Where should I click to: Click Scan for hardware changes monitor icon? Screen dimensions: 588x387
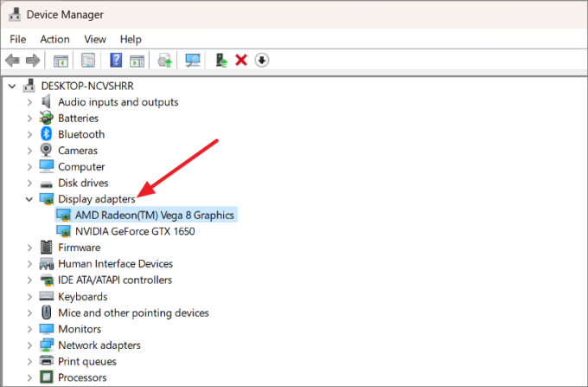[x=193, y=60]
